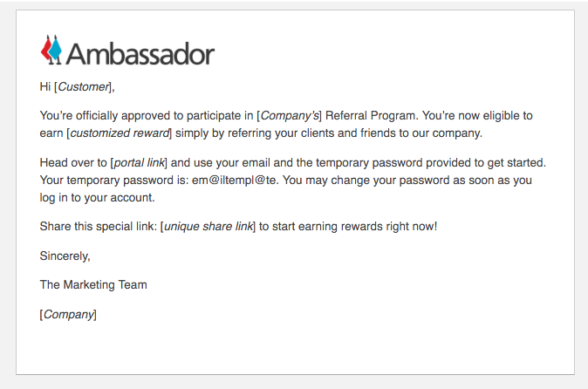Open the [unique share link] placeholder

209,227
